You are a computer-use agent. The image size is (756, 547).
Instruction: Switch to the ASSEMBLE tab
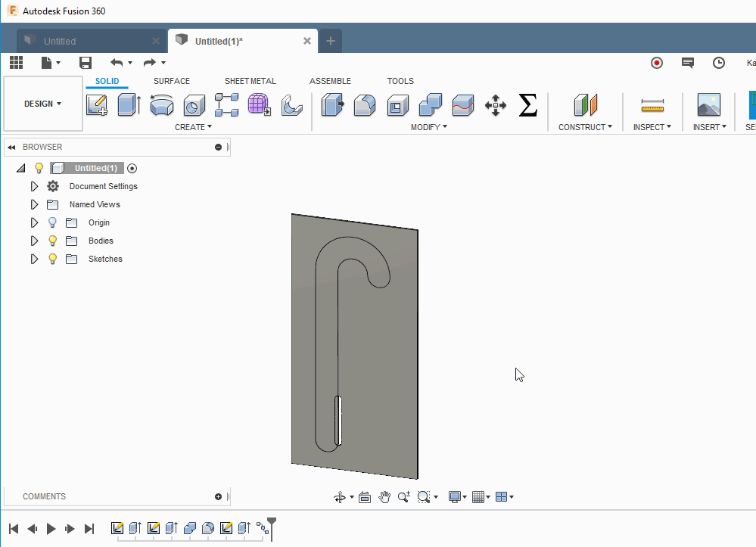(330, 81)
